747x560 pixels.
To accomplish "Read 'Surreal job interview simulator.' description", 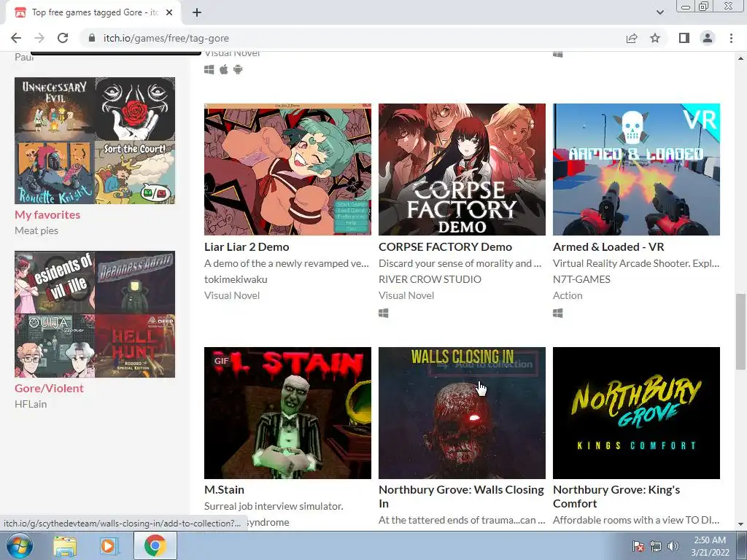I will (x=274, y=506).
